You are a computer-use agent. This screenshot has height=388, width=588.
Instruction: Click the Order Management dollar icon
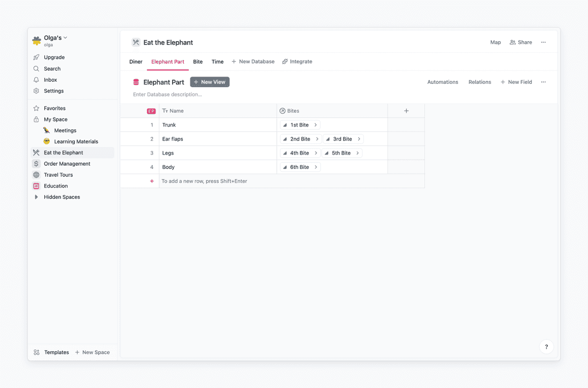point(36,164)
